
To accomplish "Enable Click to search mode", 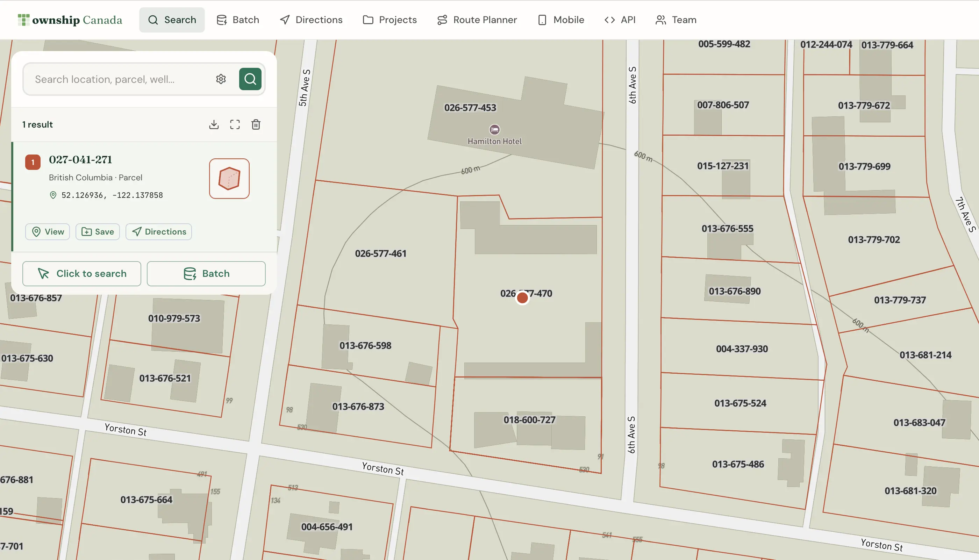I will [x=81, y=273].
